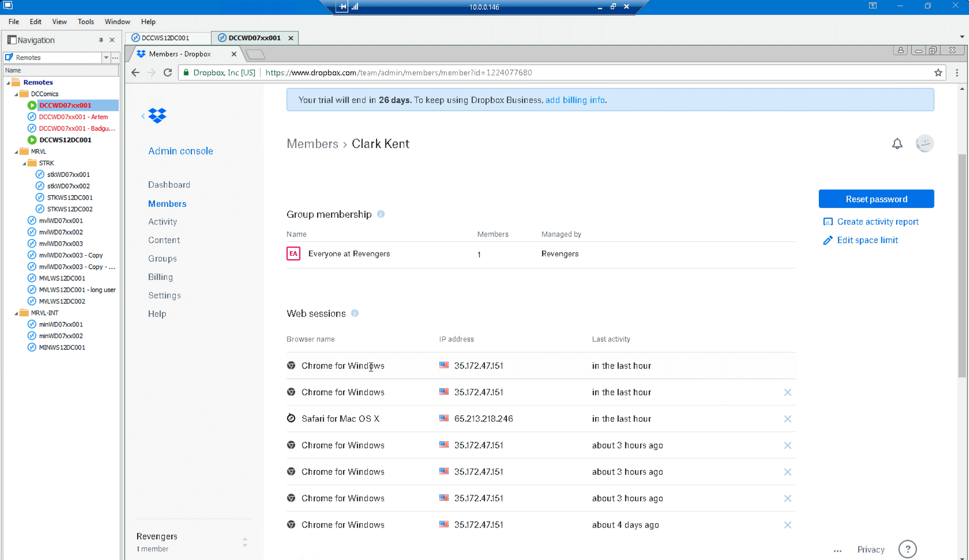Open Settings in the sidebar
Screen dimensions: 969x560
coord(164,296)
